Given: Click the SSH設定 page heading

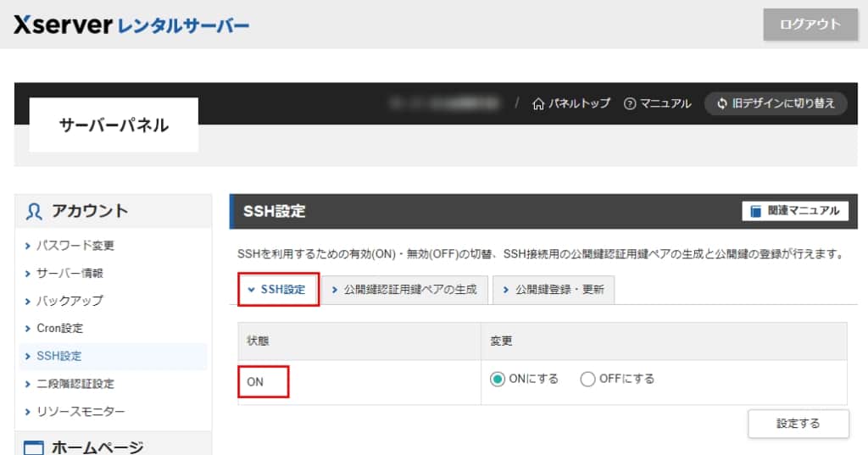Looking at the screenshot, I should pos(275,211).
